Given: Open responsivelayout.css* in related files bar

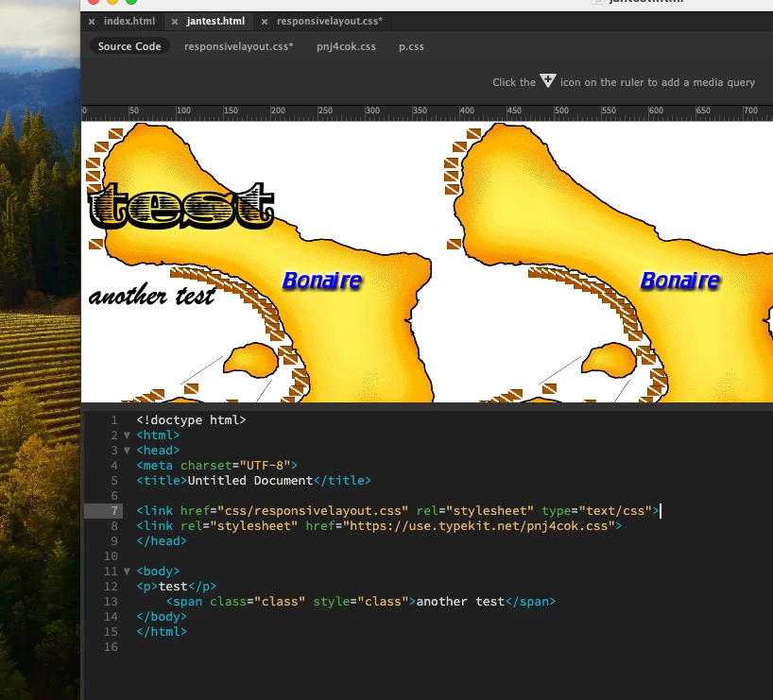Looking at the screenshot, I should tap(238, 46).
